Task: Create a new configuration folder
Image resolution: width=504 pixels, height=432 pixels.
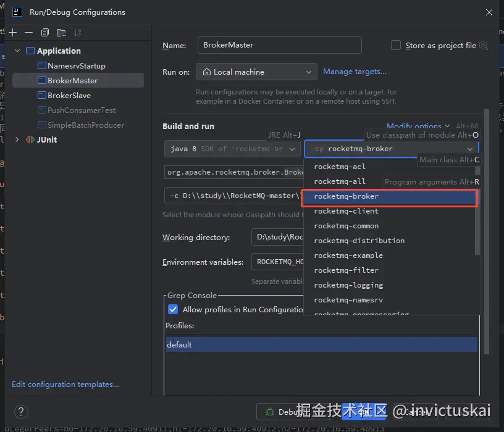Action: (61, 33)
